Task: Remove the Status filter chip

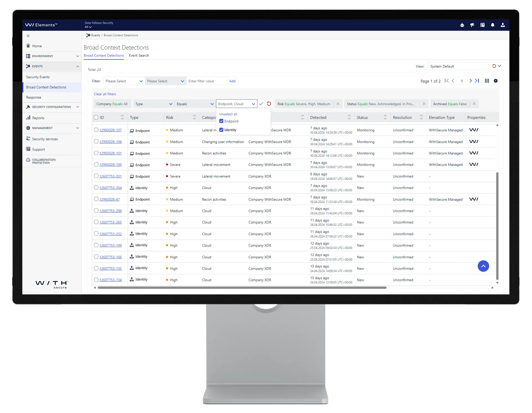Action: click(x=424, y=104)
